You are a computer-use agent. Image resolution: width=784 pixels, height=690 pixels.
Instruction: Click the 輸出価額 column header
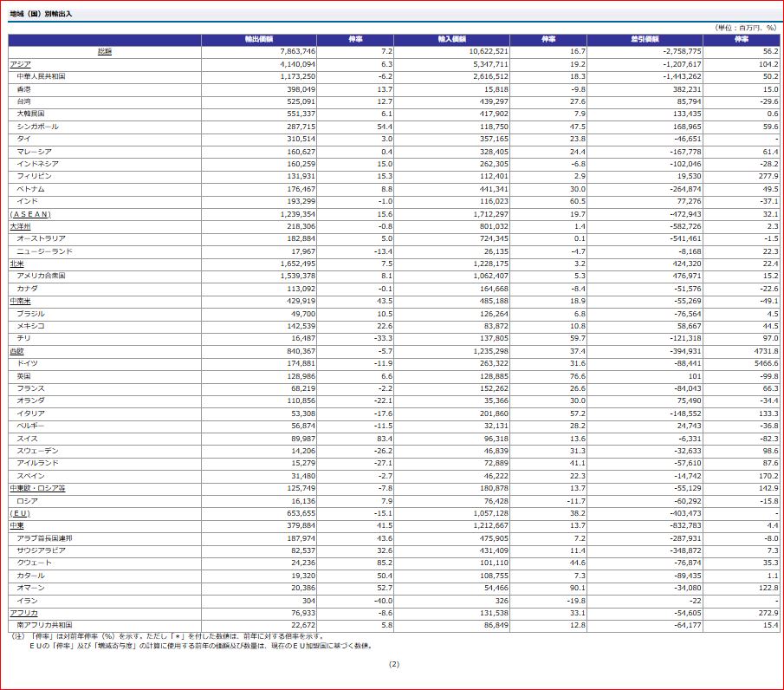[259, 39]
